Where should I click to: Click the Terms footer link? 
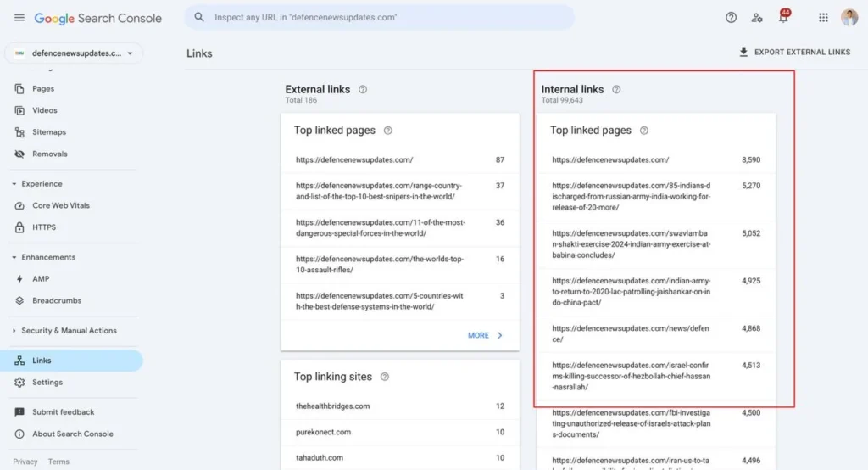tap(58, 462)
